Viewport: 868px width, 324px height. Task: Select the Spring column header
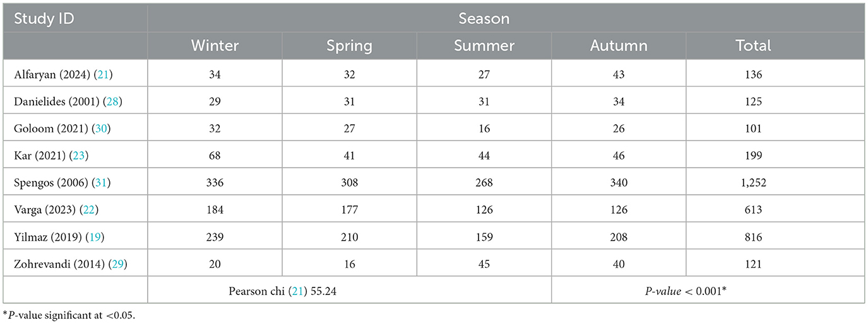click(x=349, y=46)
